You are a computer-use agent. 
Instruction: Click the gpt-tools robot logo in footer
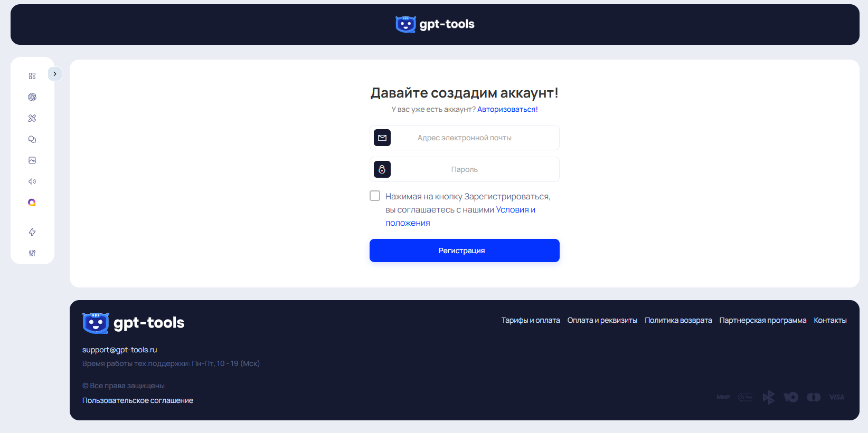click(x=96, y=323)
